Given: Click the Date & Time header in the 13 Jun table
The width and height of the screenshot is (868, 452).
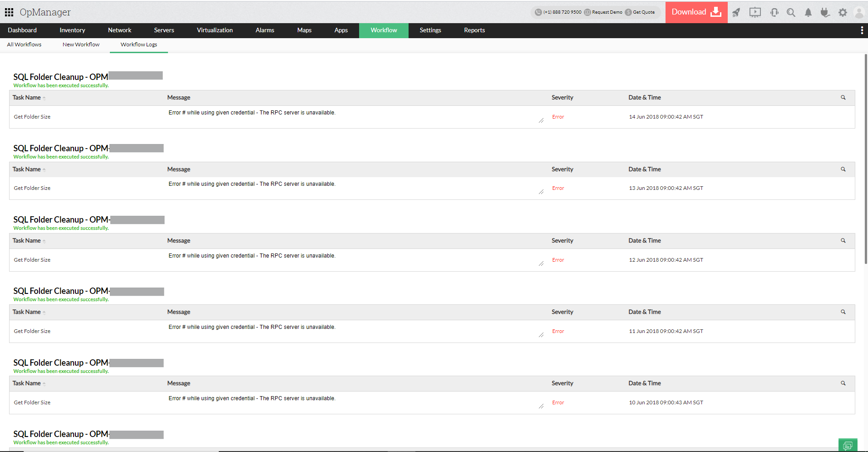Looking at the screenshot, I should tap(644, 169).
